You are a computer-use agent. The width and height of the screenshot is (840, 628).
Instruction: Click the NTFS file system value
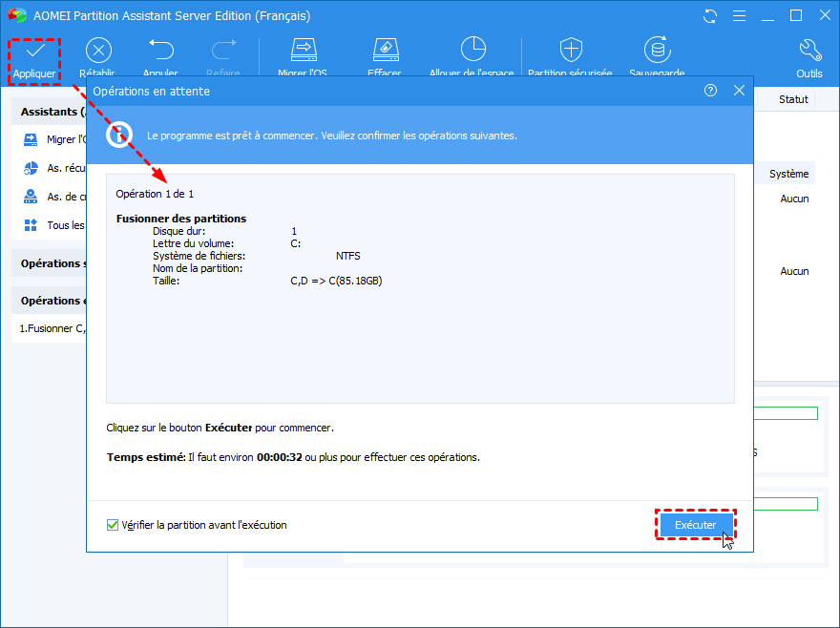coord(347,256)
